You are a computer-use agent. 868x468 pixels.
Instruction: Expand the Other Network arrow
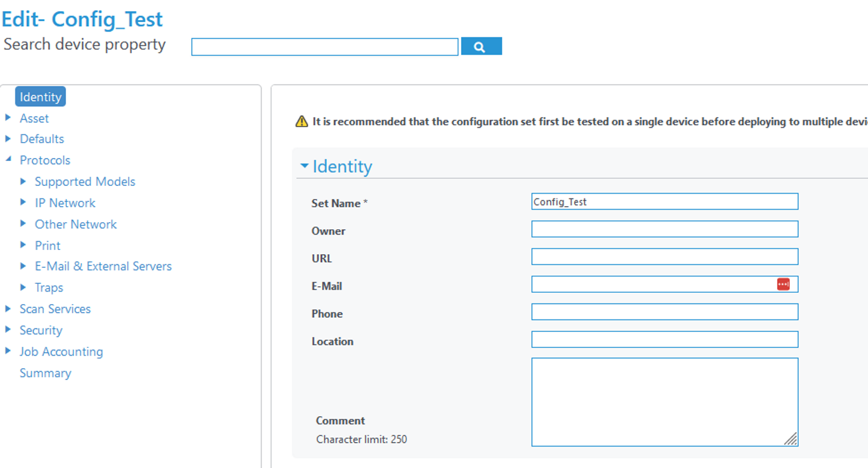pyautogui.click(x=23, y=223)
